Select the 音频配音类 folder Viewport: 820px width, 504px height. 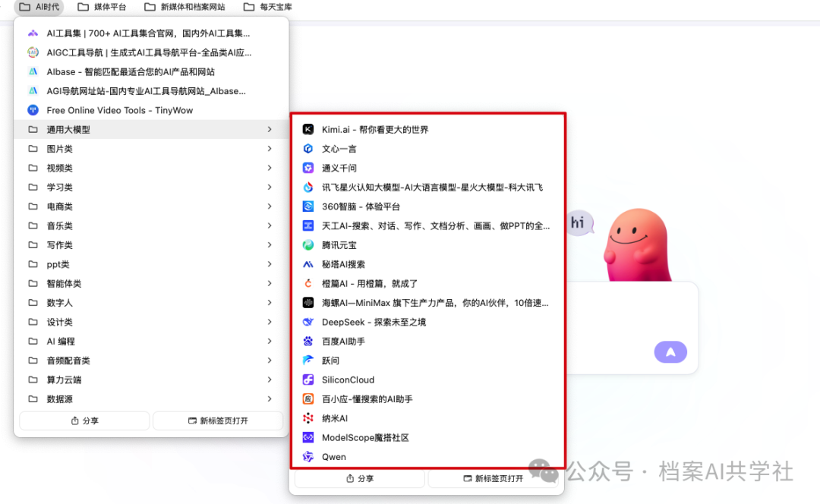pos(152,361)
